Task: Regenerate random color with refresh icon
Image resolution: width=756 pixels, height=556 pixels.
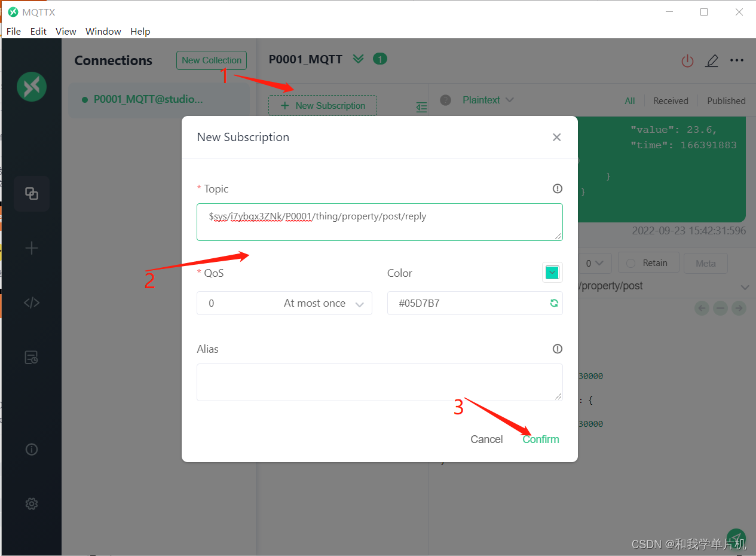Action: [x=554, y=303]
